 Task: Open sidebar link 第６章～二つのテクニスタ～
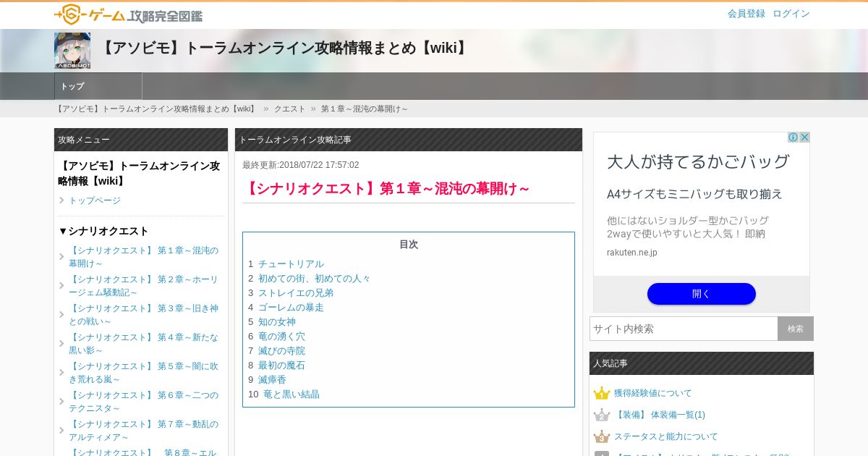pyautogui.click(x=143, y=402)
